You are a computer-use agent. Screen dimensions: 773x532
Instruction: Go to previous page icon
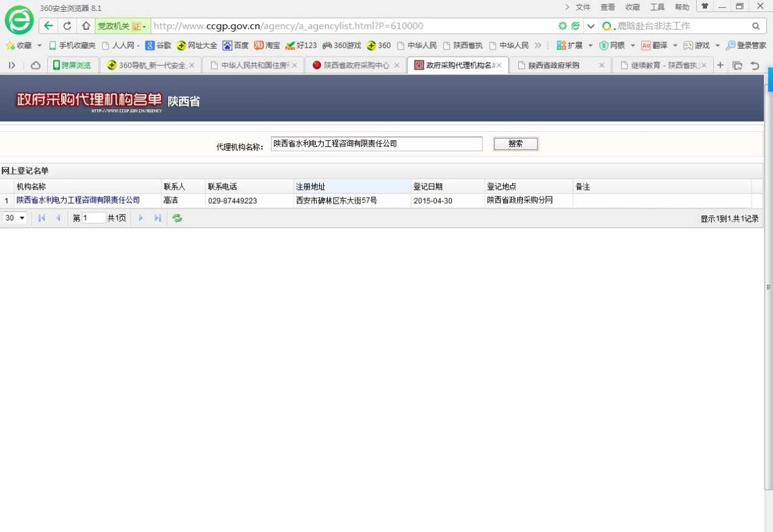58,218
